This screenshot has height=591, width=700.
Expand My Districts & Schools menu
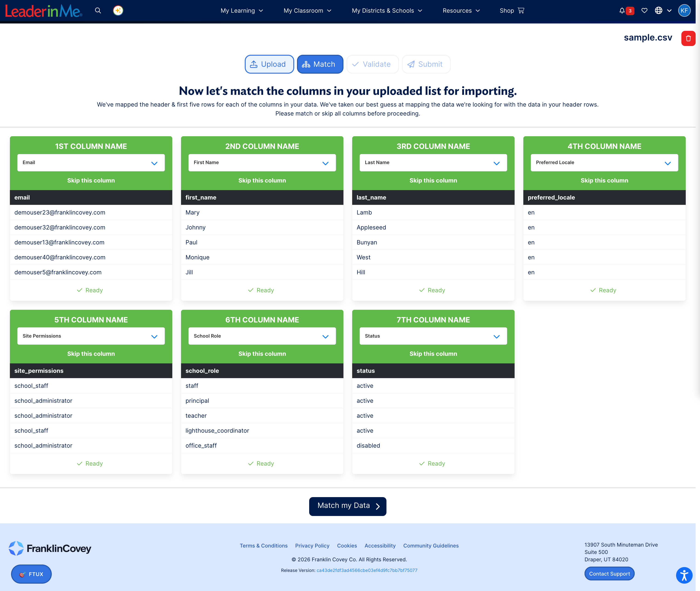click(x=387, y=10)
